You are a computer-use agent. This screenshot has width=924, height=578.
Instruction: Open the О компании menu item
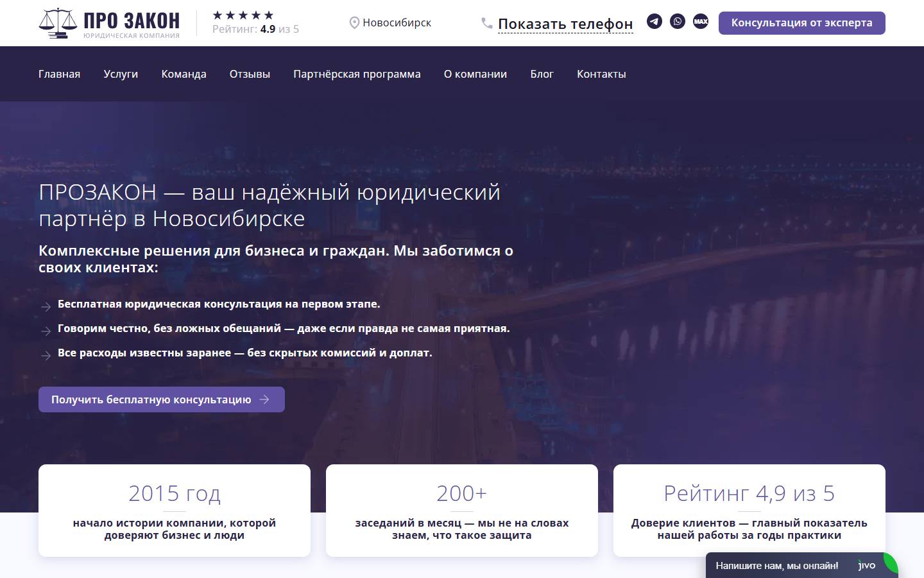(475, 74)
